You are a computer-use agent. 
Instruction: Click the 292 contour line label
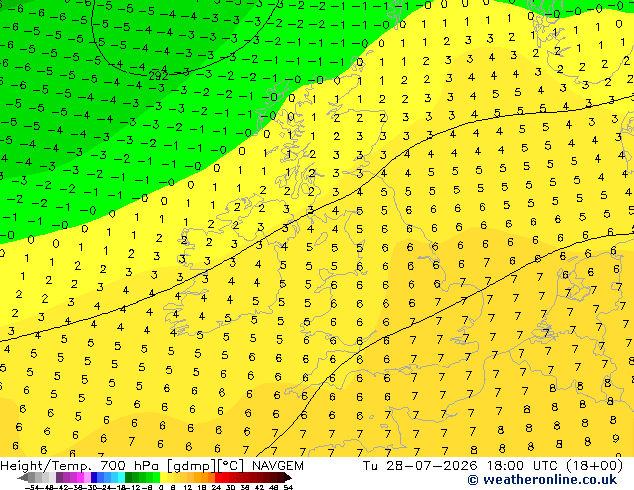[158, 76]
